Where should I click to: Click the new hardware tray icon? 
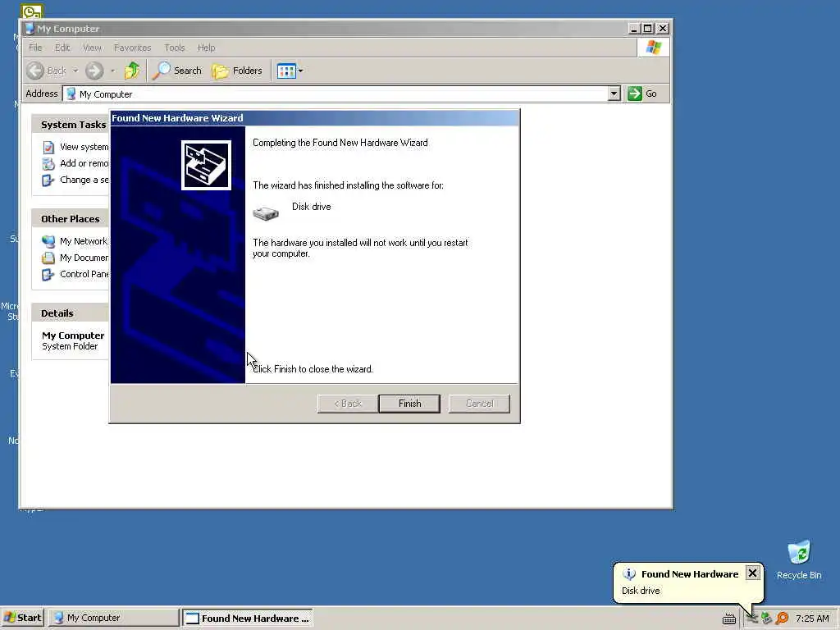click(752, 619)
